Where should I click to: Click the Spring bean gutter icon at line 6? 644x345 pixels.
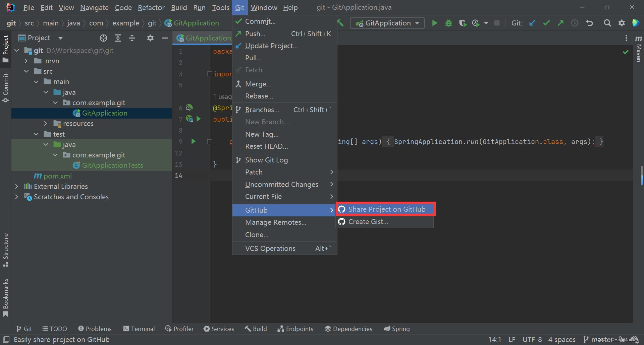[x=190, y=108]
